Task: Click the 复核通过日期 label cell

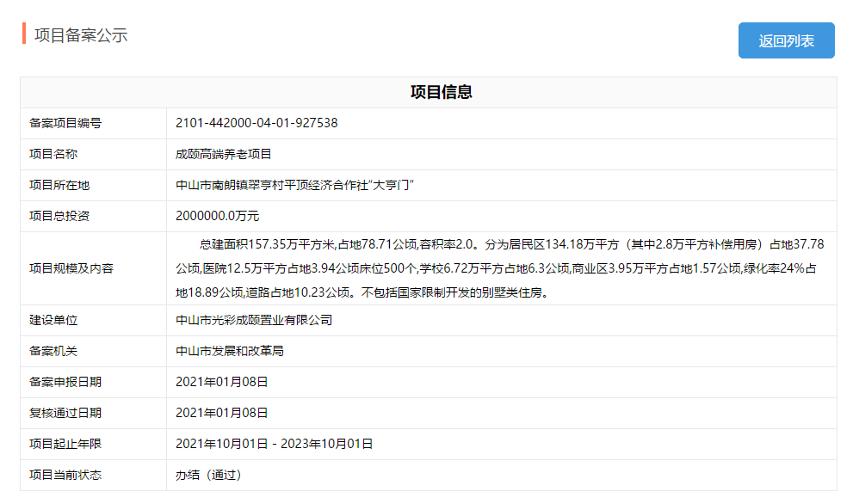Action: (x=94, y=413)
